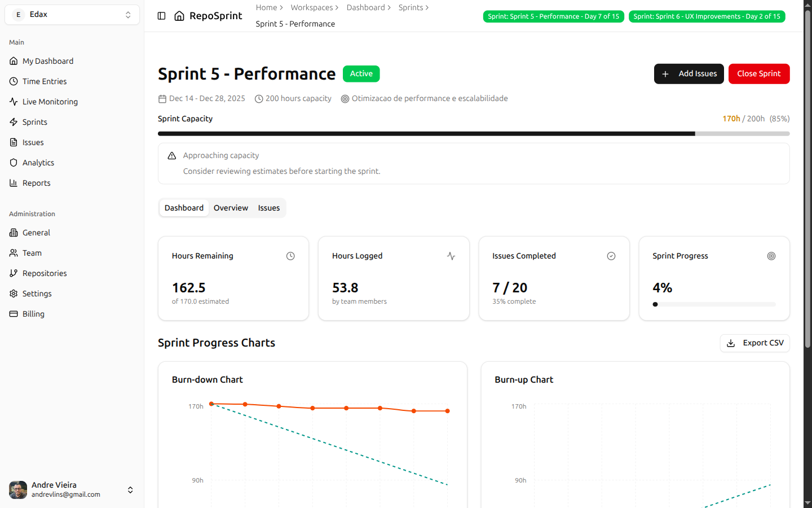Click the Sprints lightning icon in sidebar
Image resolution: width=812 pixels, height=508 pixels.
(14, 121)
